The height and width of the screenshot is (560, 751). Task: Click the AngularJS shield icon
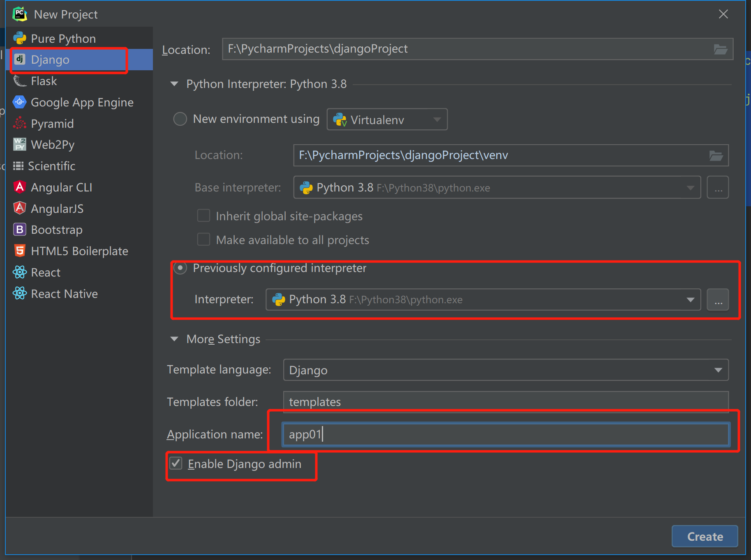pyautogui.click(x=19, y=208)
